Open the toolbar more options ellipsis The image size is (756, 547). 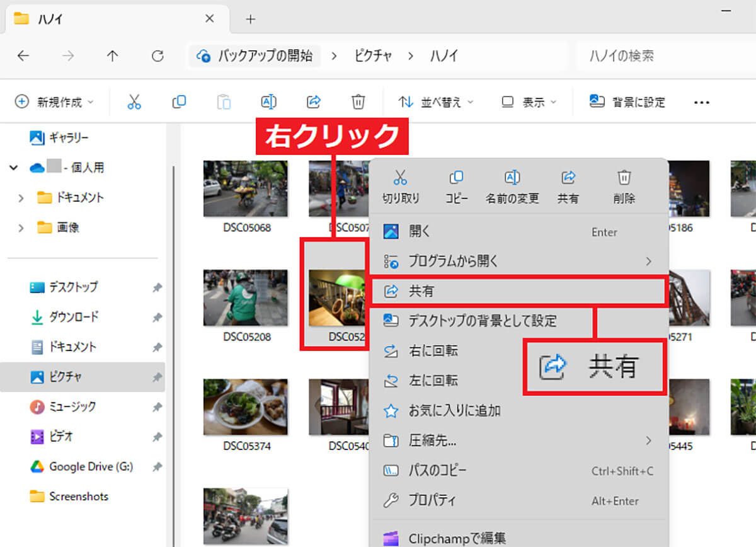[x=701, y=103]
